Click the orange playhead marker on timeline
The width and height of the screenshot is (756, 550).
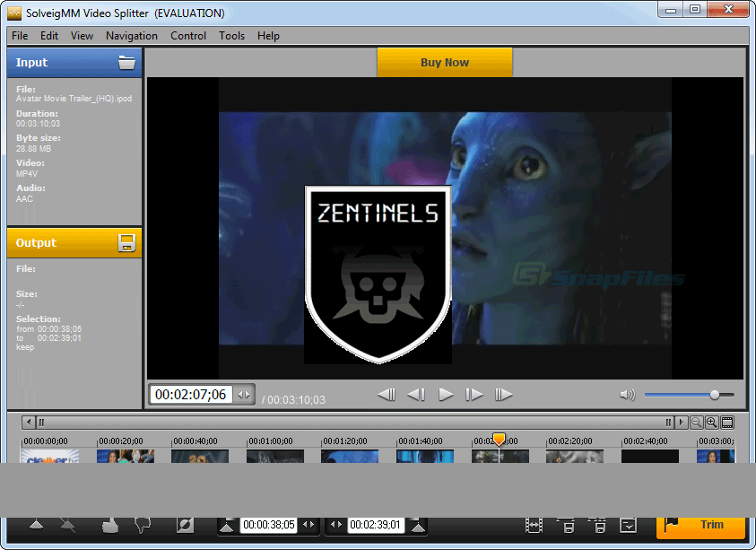(x=499, y=439)
